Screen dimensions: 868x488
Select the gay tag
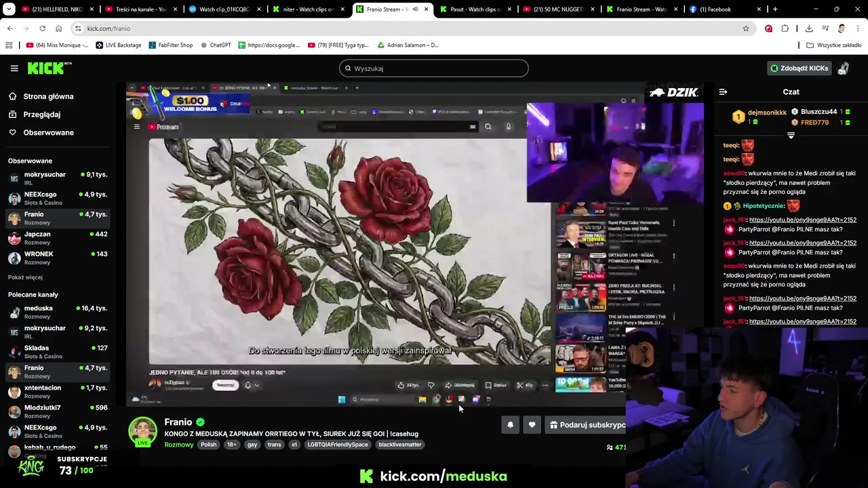252,445
